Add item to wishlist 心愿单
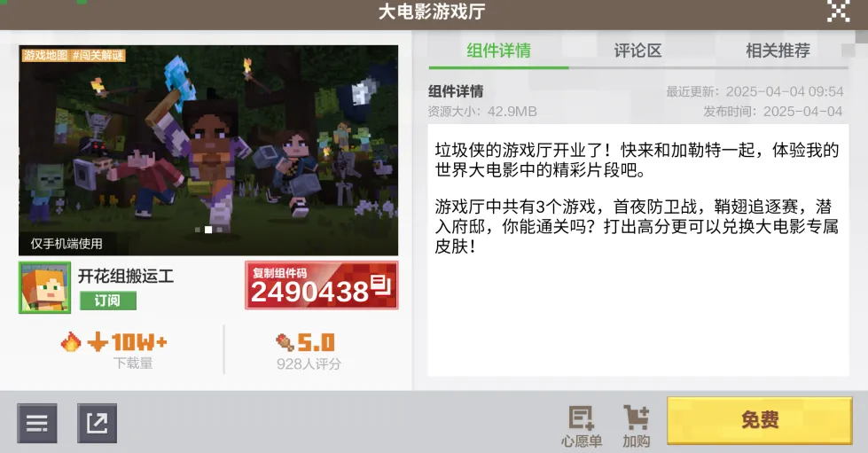The height and width of the screenshot is (453, 868). tap(582, 426)
